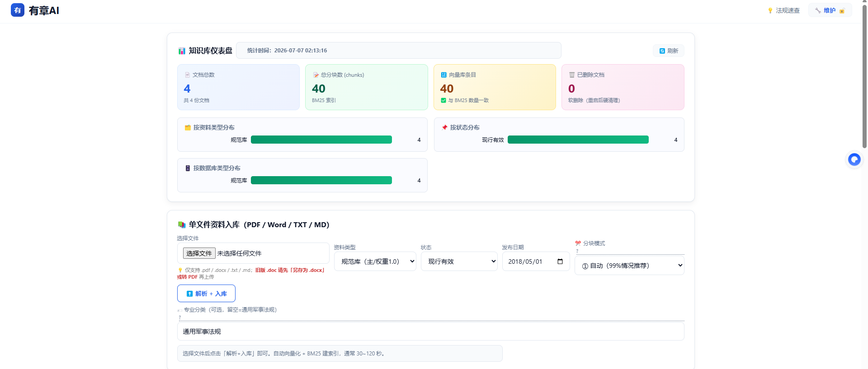
Task: Click the 共 4 份文档 caption
Action: coord(196,100)
